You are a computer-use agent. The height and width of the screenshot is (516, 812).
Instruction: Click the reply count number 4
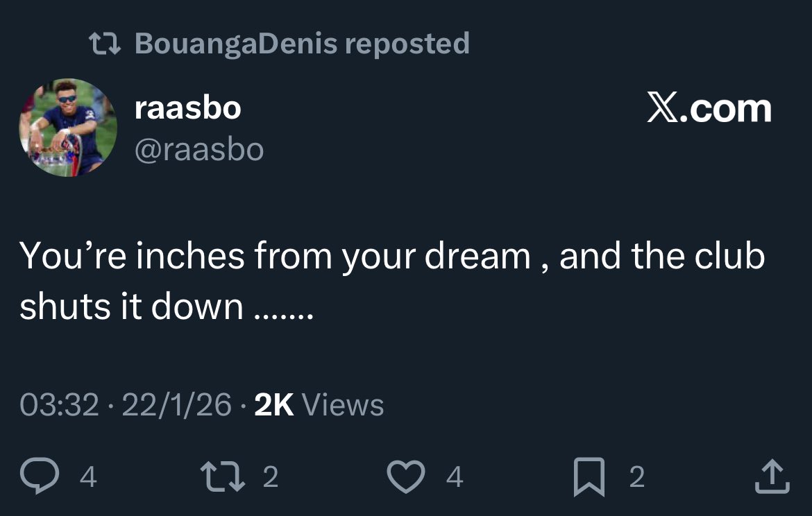[88, 477]
